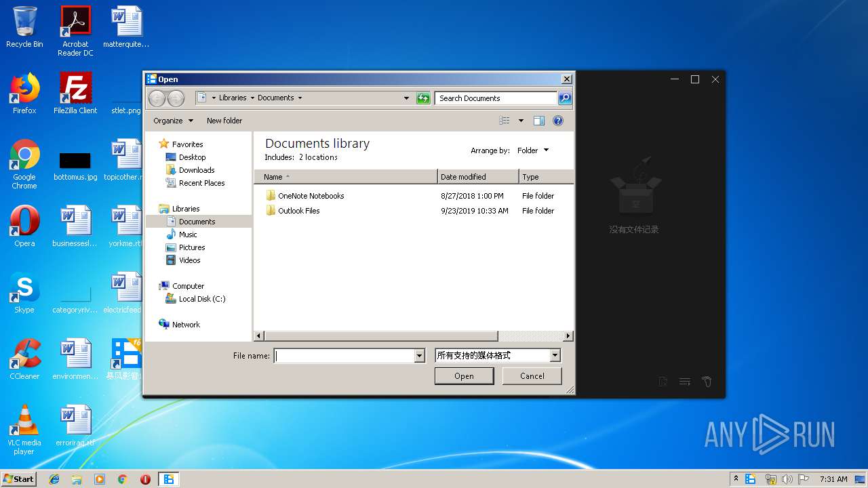Select the OneNote Notebooks folder
Viewport: 868px width, 488px height.
coord(305,196)
